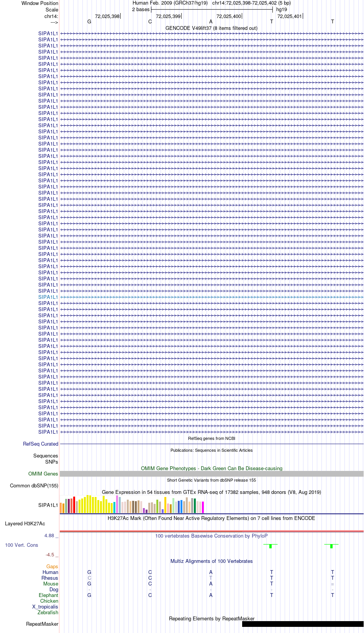Click the RefSeq Curated track label
The height and width of the screenshot is (633, 364).
[x=41, y=444]
